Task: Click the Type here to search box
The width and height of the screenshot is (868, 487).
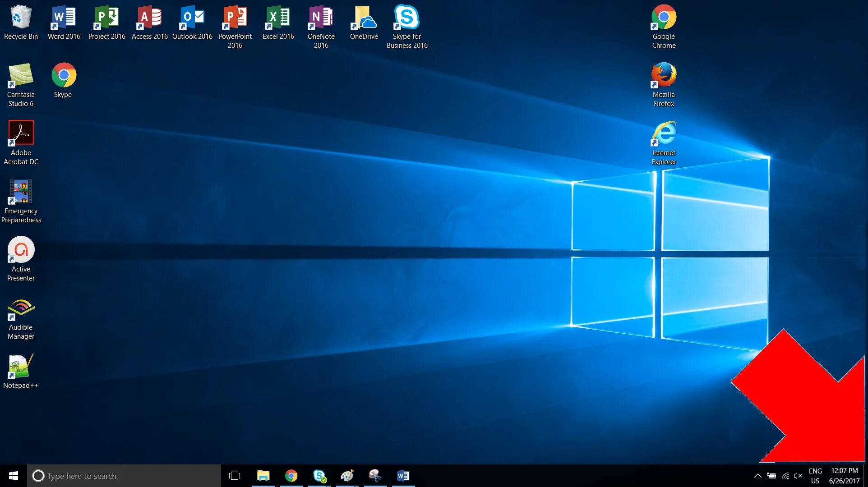Action: [124, 476]
